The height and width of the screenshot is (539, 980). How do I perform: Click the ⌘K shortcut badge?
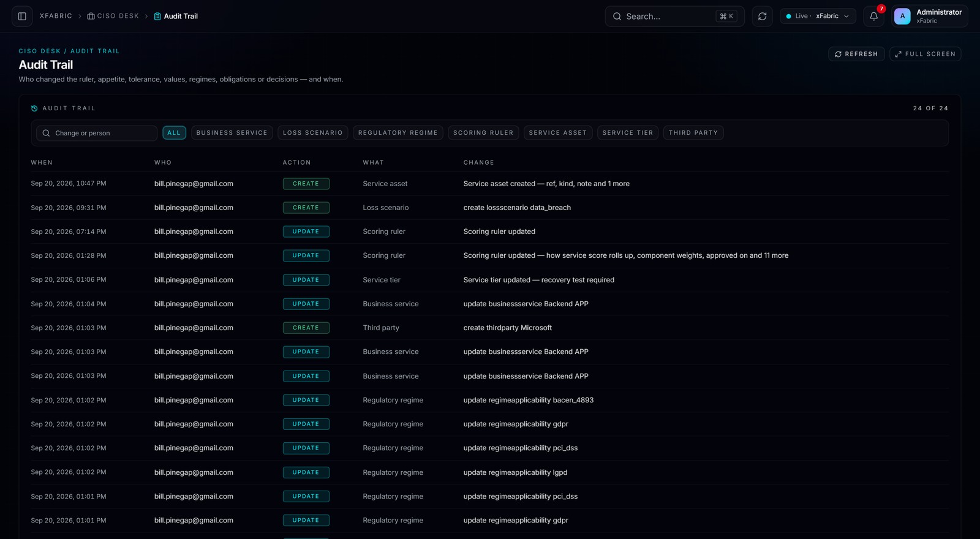pos(726,17)
